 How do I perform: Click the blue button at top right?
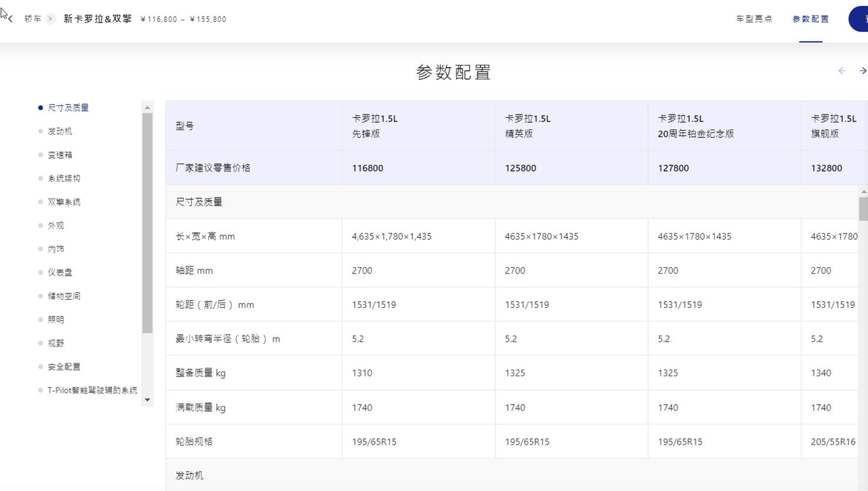click(x=859, y=19)
